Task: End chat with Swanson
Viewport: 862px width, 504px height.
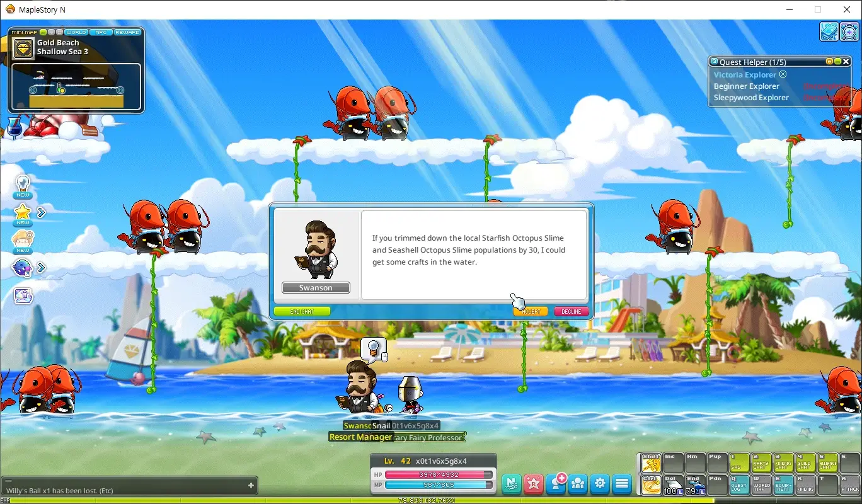Action: coord(302,311)
